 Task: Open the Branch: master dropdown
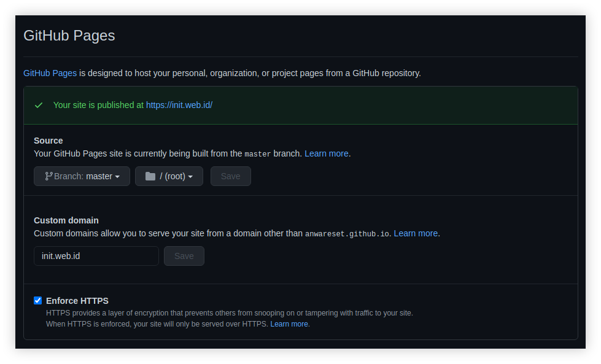click(82, 176)
